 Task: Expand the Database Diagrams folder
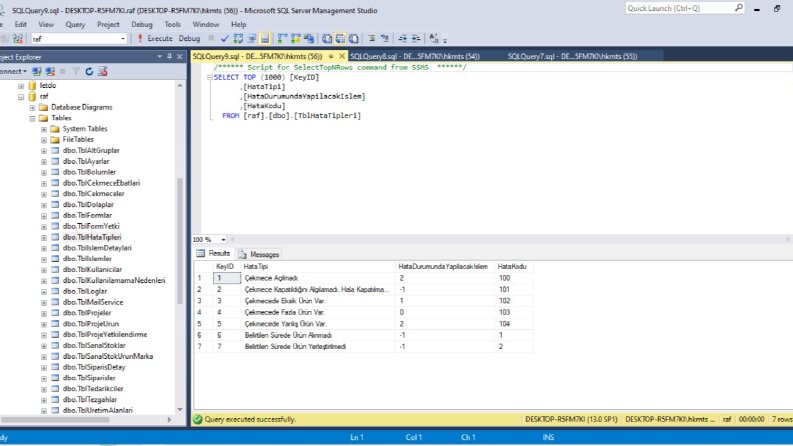[x=32, y=108]
